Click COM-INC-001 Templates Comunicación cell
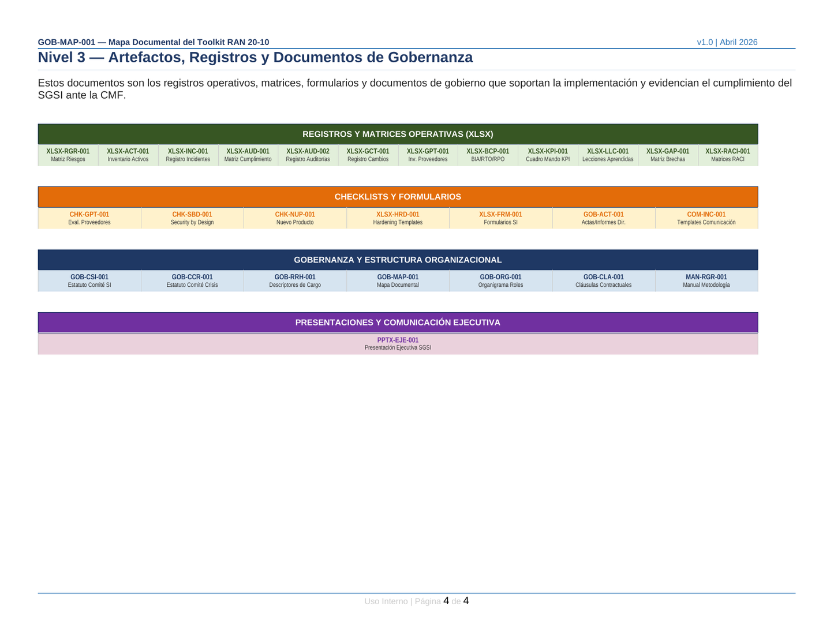This screenshot has height=644, width=834. click(706, 218)
